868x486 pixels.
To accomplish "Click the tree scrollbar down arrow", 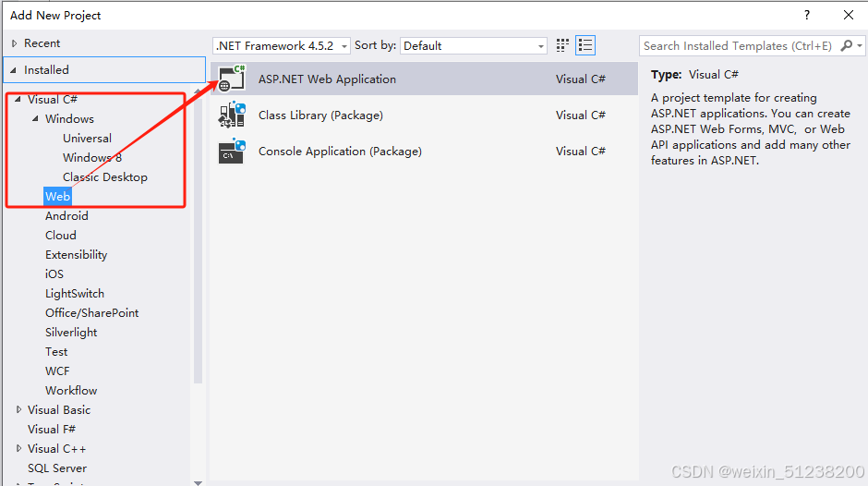I will [199, 482].
